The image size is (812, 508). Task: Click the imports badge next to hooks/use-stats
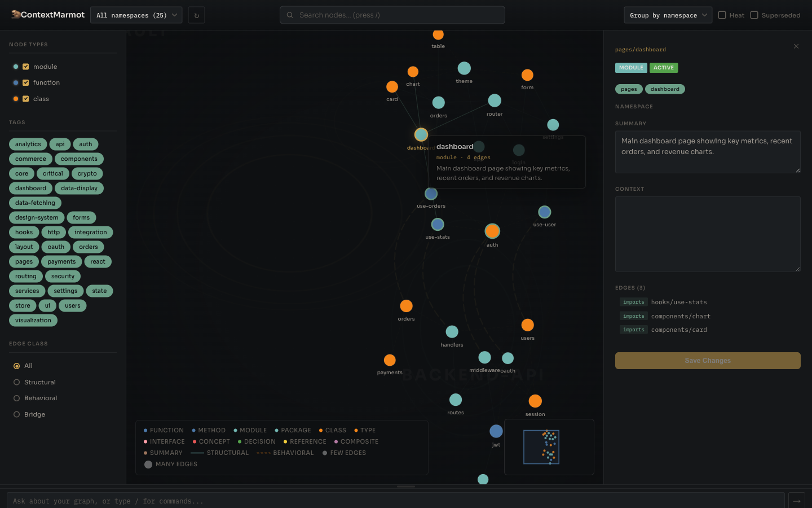[x=633, y=302]
